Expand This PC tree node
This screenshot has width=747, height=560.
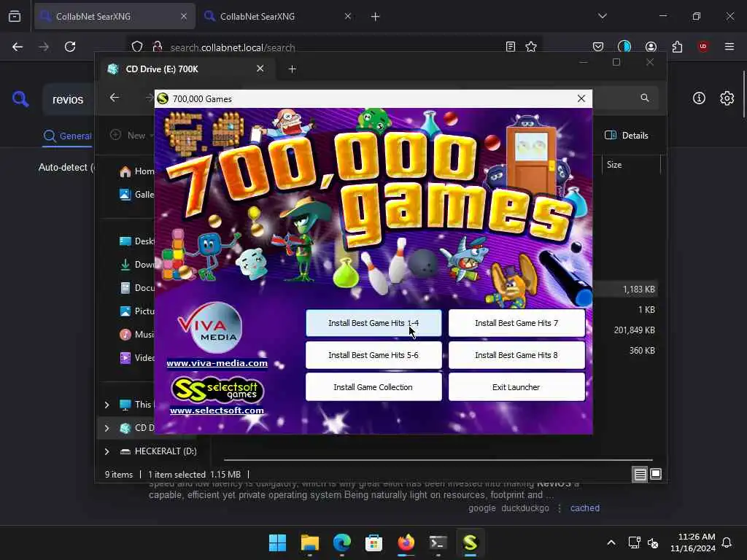click(x=107, y=405)
